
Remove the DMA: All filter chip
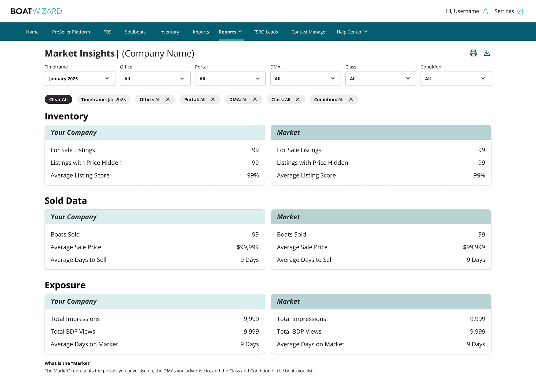(x=255, y=99)
